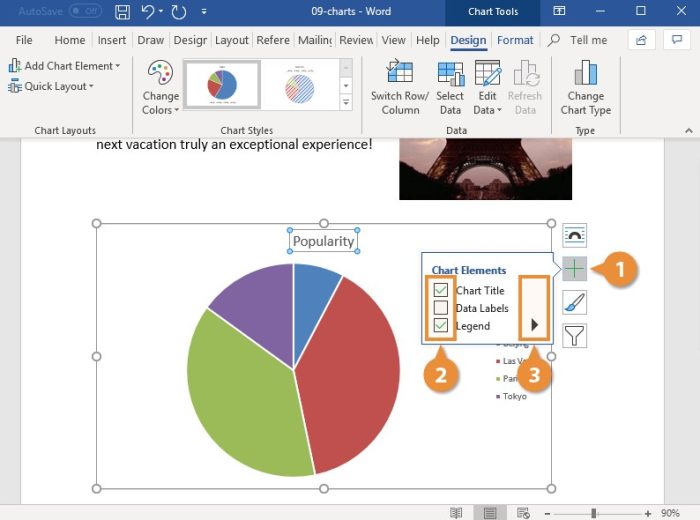Image resolution: width=700 pixels, height=520 pixels.
Task: Click the zoom slider handle
Action: (593, 514)
